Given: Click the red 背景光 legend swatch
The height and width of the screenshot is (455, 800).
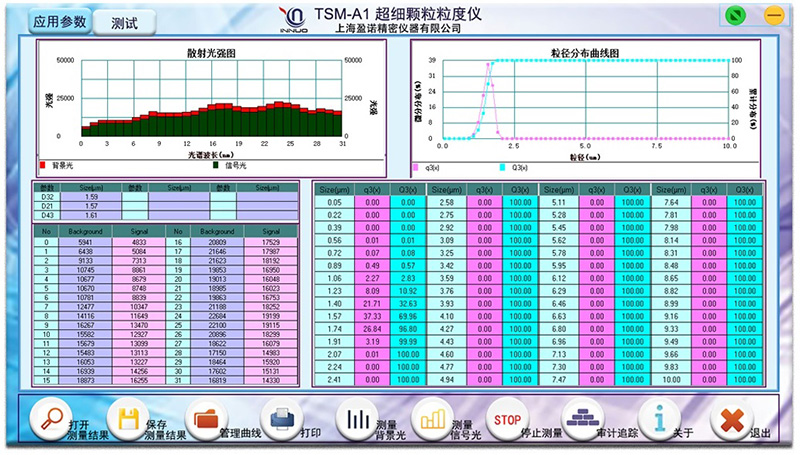Looking at the screenshot, I should 43,164.
